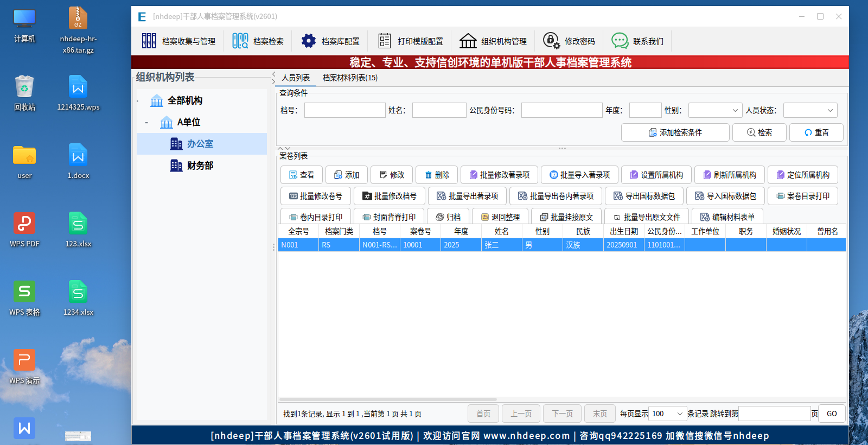Viewport: 868px width, 445px height.
Task: Click 刷新所属机构 button
Action: [x=730, y=175]
